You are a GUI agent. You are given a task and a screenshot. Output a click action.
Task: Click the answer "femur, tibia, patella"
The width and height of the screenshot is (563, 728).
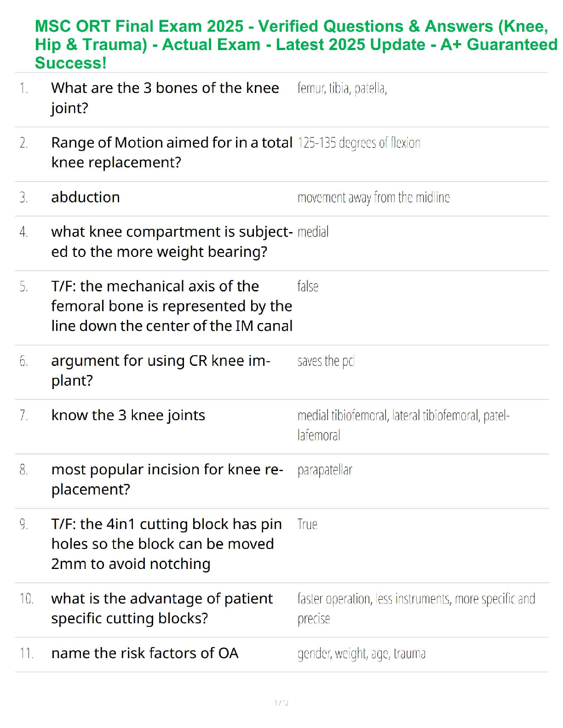click(x=342, y=88)
